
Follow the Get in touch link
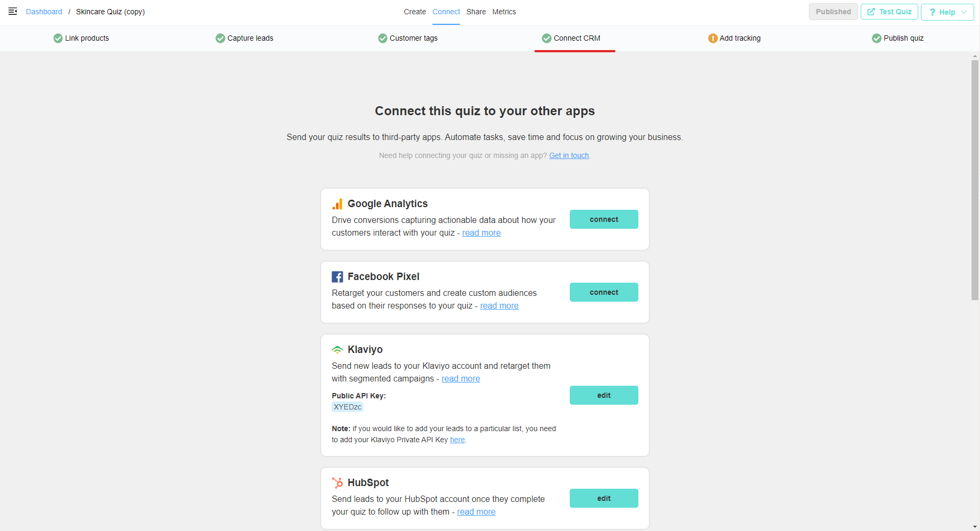(569, 155)
